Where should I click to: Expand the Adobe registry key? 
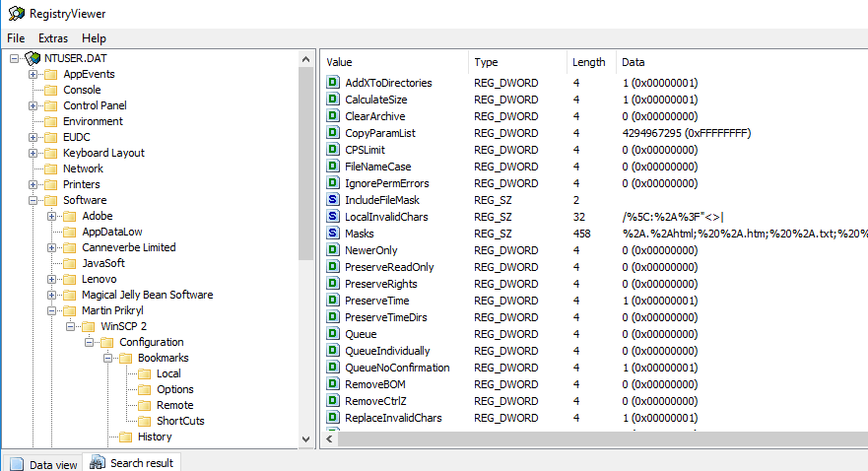[51, 216]
